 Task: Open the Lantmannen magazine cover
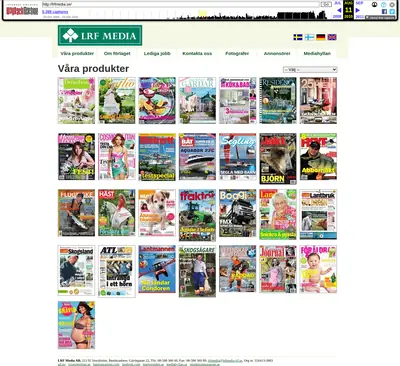[x=157, y=269]
